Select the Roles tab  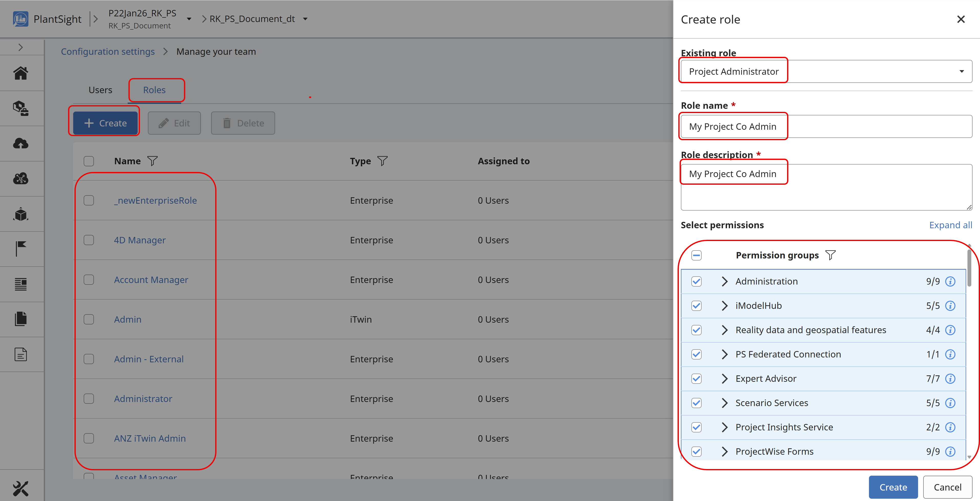tap(154, 90)
